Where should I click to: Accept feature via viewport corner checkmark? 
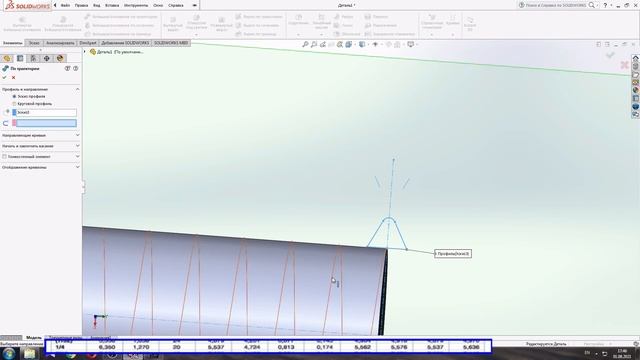[610, 55]
